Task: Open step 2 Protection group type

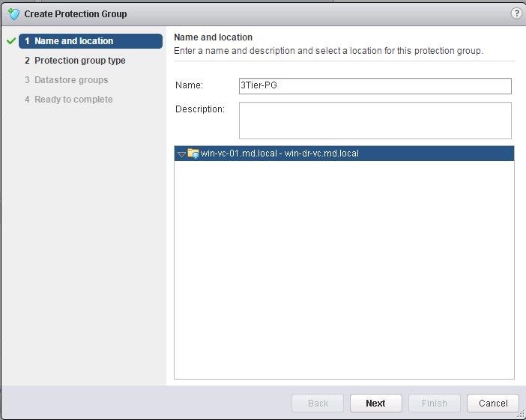Action: (75, 61)
